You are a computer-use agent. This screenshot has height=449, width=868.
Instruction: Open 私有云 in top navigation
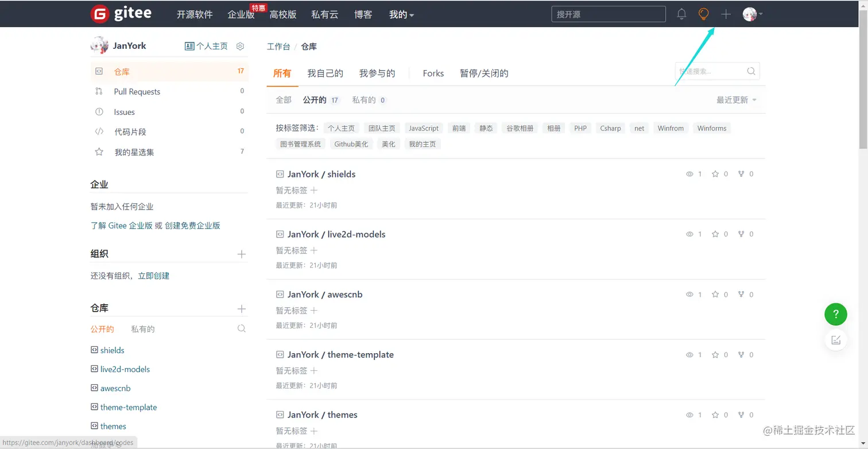coord(325,14)
